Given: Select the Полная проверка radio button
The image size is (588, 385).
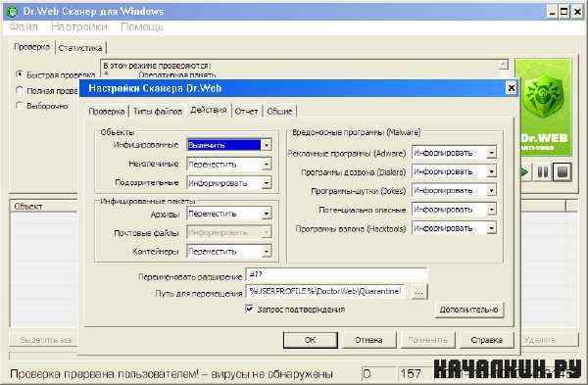Looking at the screenshot, I should click(x=20, y=90).
